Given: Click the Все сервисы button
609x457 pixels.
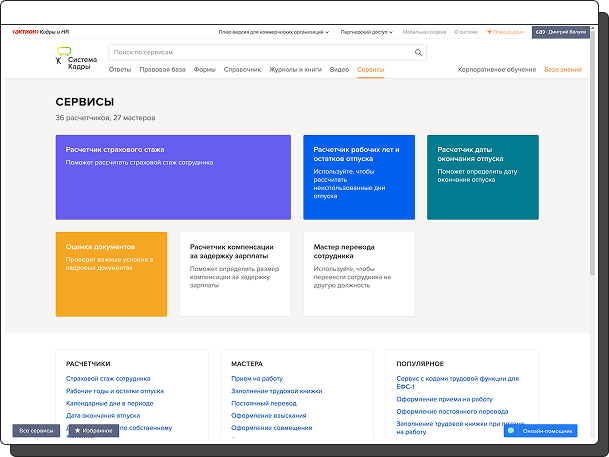Looking at the screenshot, I should 36,430.
